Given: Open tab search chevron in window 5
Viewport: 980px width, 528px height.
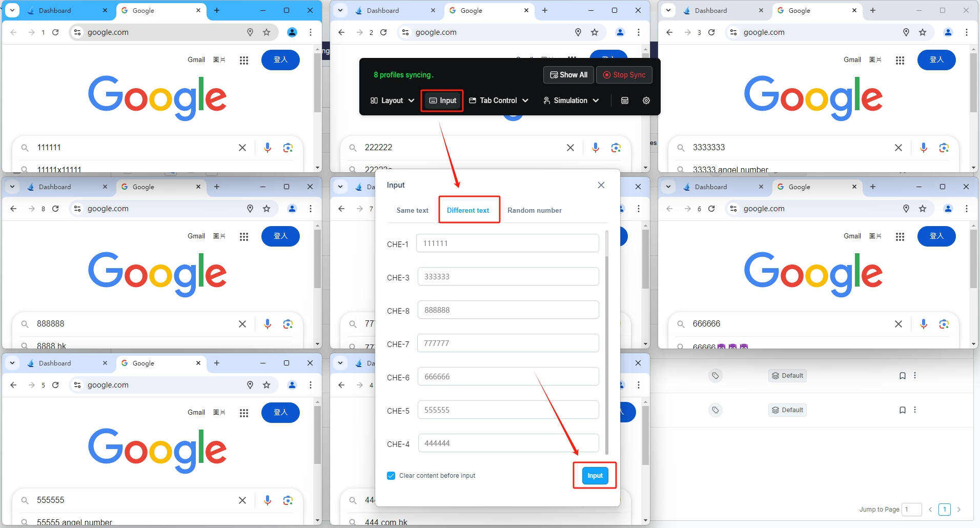Looking at the screenshot, I should click(12, 363).
